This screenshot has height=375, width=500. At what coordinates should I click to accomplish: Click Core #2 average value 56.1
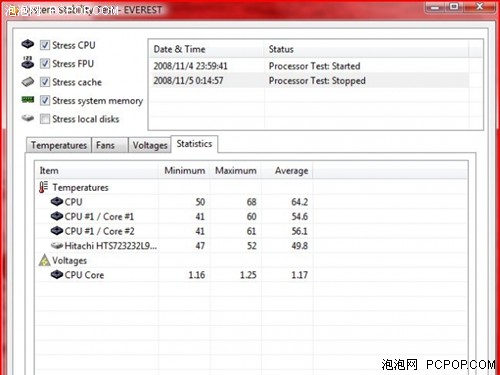pos(299,231)
